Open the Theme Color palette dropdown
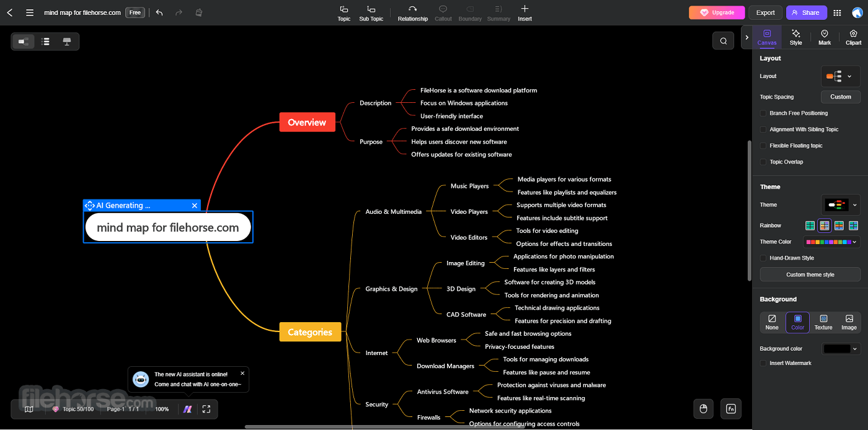 pos(831,242)
